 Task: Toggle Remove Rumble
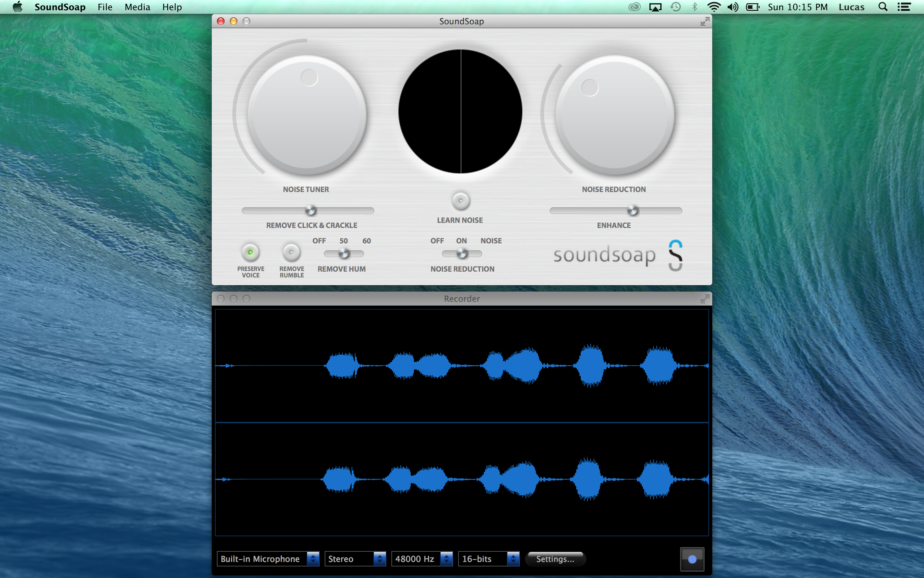click(x=291, y=252)
